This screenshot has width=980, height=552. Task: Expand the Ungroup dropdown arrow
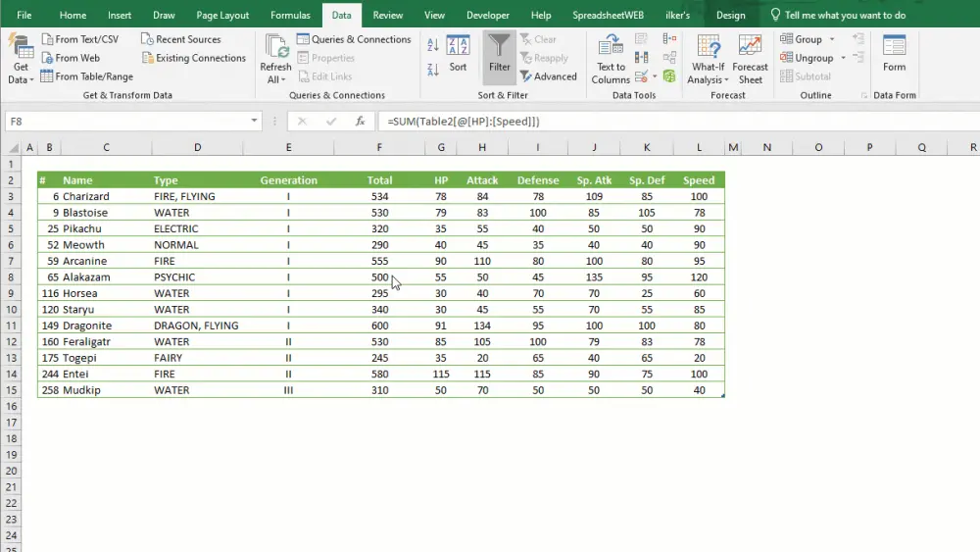[843, 58]
